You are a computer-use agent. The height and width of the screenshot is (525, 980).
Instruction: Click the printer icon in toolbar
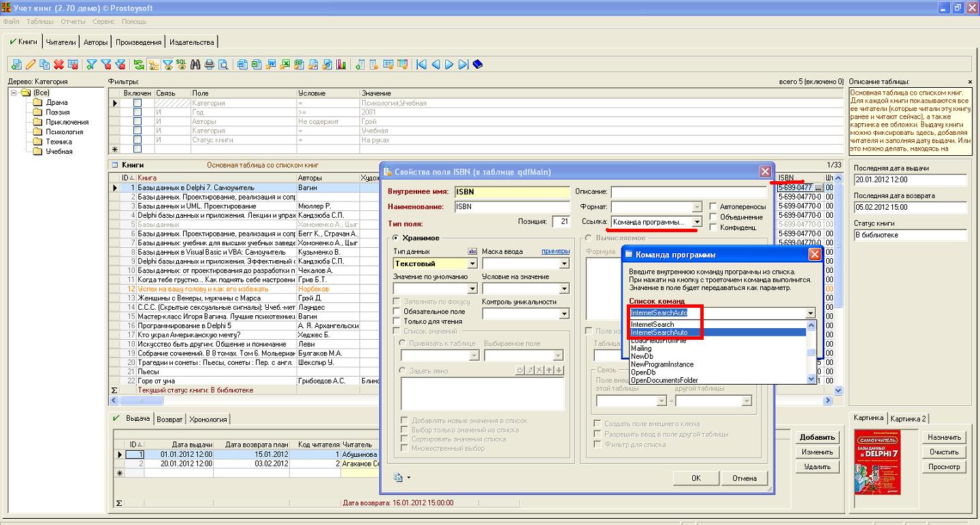[x=210, y=65]
